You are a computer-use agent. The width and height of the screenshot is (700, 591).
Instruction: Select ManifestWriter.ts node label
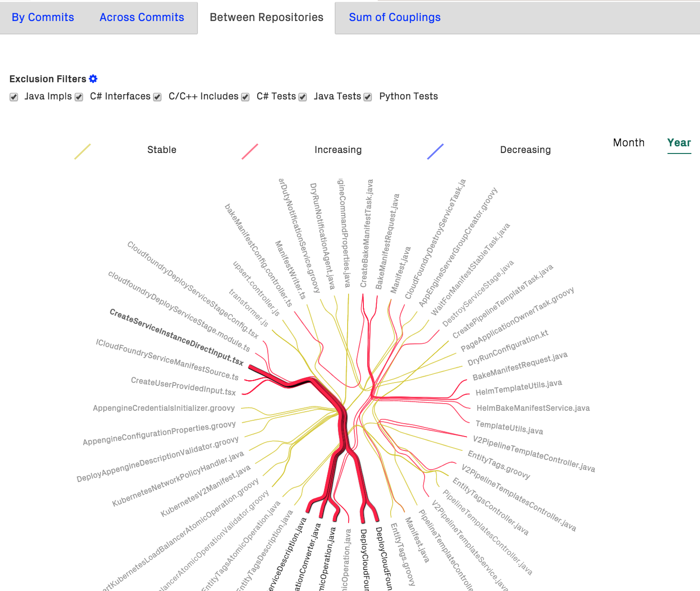(x=290, y=270)
